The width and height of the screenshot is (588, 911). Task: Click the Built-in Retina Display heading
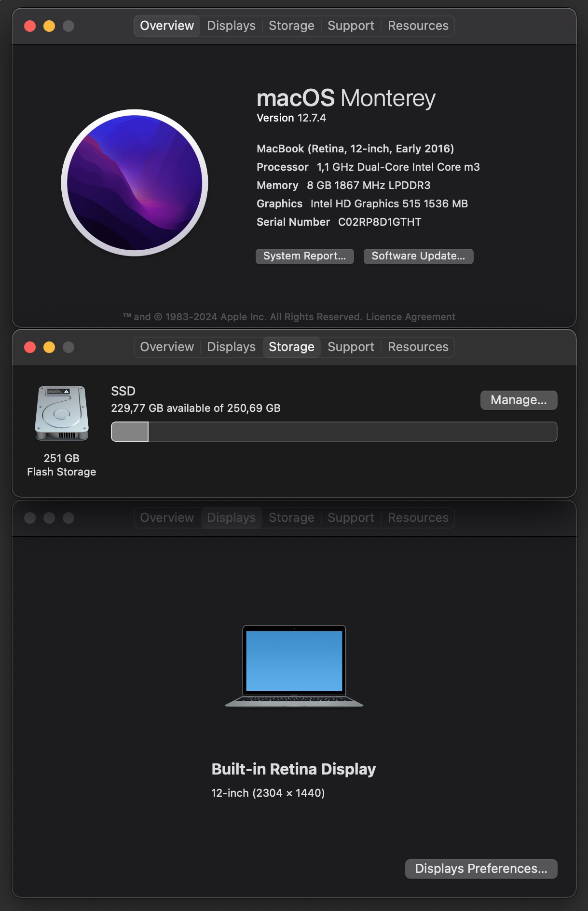click(294, 769)
